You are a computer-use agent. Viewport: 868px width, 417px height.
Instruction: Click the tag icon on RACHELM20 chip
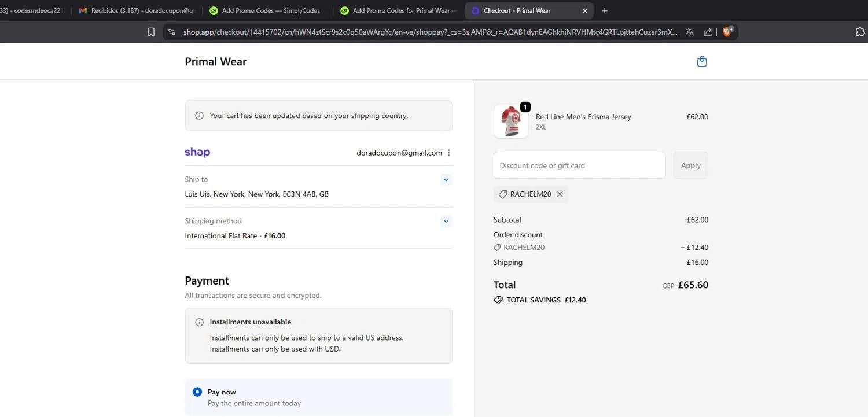pos(503,194)
